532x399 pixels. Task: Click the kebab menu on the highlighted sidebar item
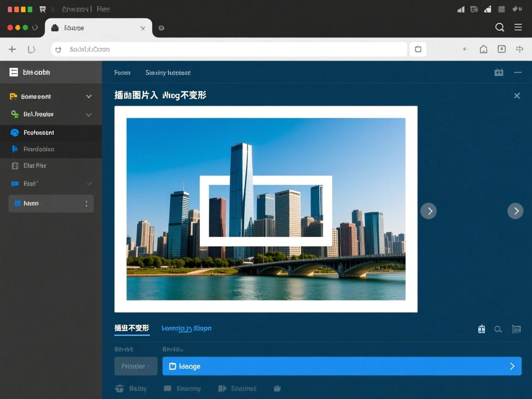tap(86, 203)
